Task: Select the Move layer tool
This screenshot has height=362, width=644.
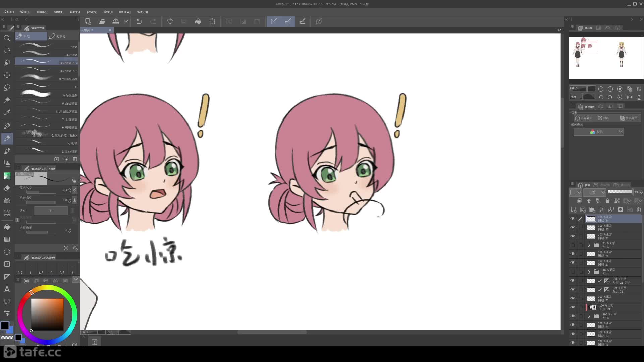Action: click(x=7, y=75)
